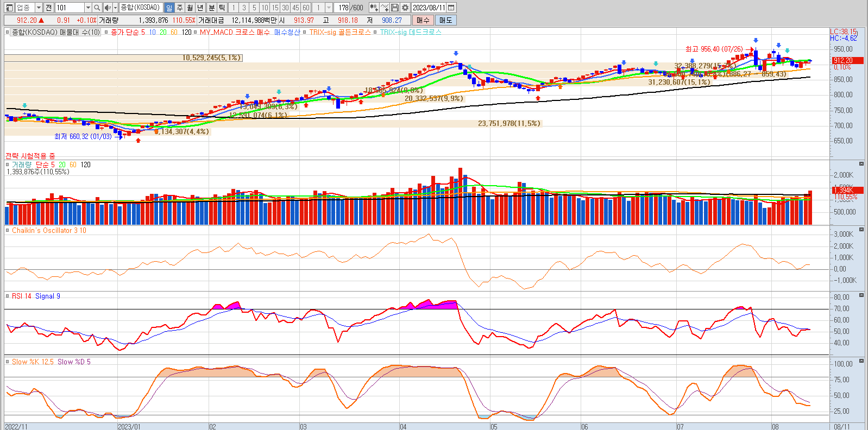
Task: Choose the 15 interval button
Action: click(275, 8)
